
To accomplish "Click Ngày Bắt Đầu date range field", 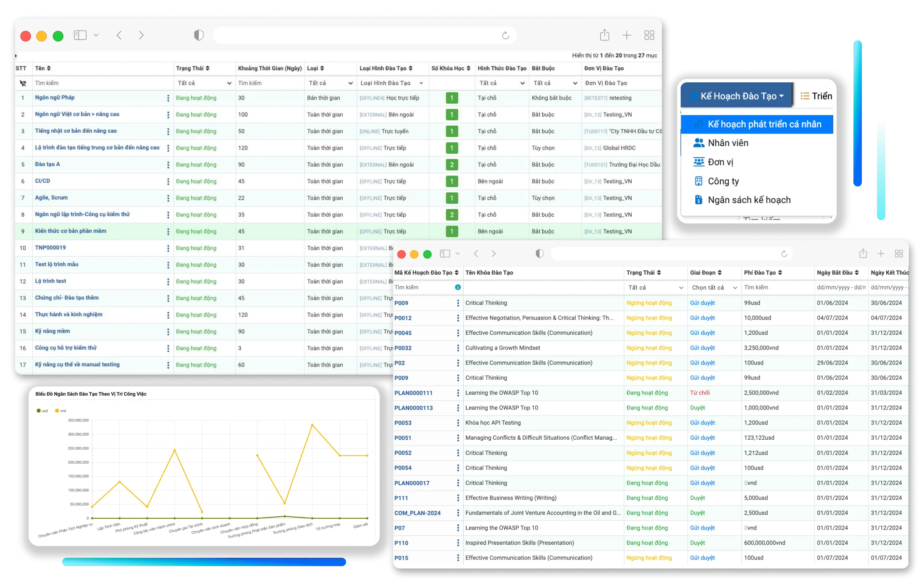I will [841, 288].
